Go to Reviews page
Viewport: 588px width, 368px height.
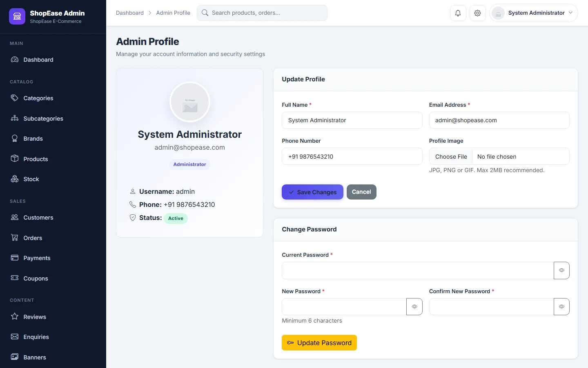coord(53,317)
